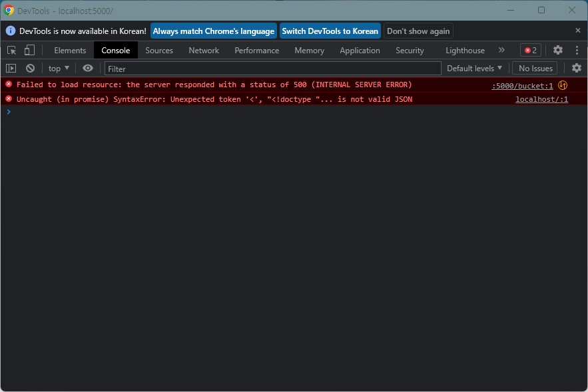
Task: Open the three-dot customize DevTools menu
Action: point(577,50)
